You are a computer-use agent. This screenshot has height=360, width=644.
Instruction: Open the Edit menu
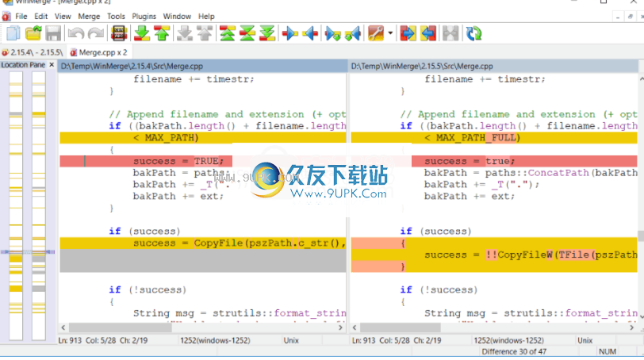40,17
